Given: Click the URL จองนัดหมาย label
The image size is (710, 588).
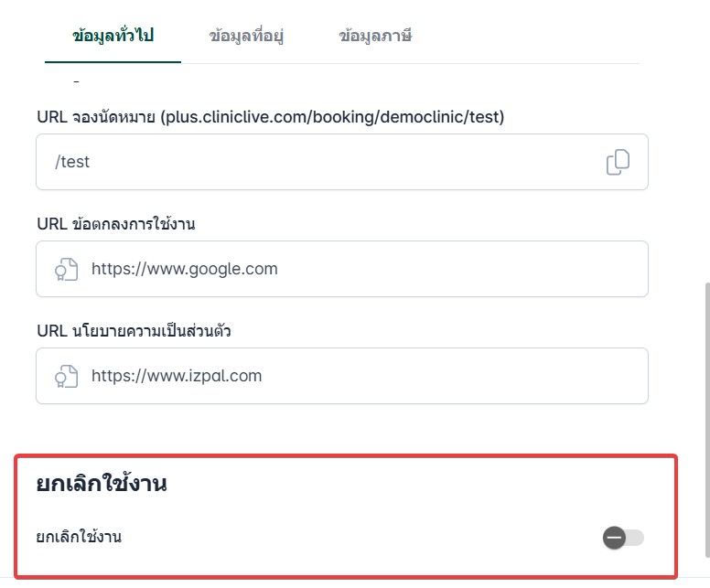Looking at the screenshot, I should [96, 117].
